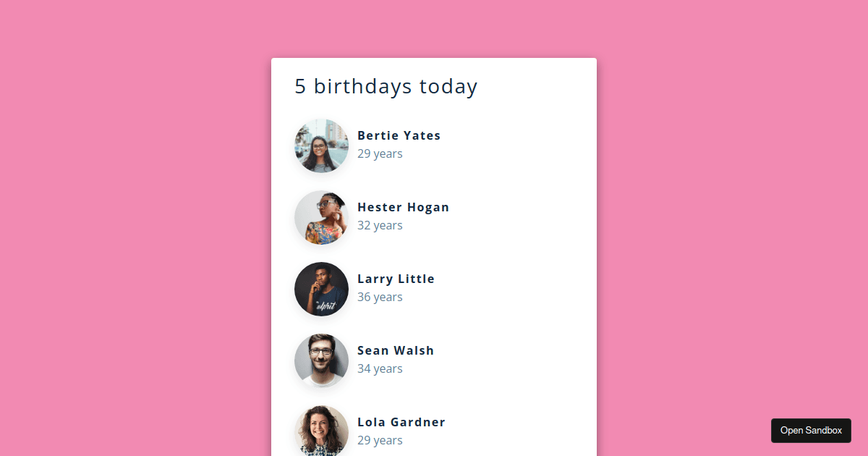Click the '34 years' label under Sean Walsh
Image resolution: width=868 pixels, height=456 pixels.
380,368
